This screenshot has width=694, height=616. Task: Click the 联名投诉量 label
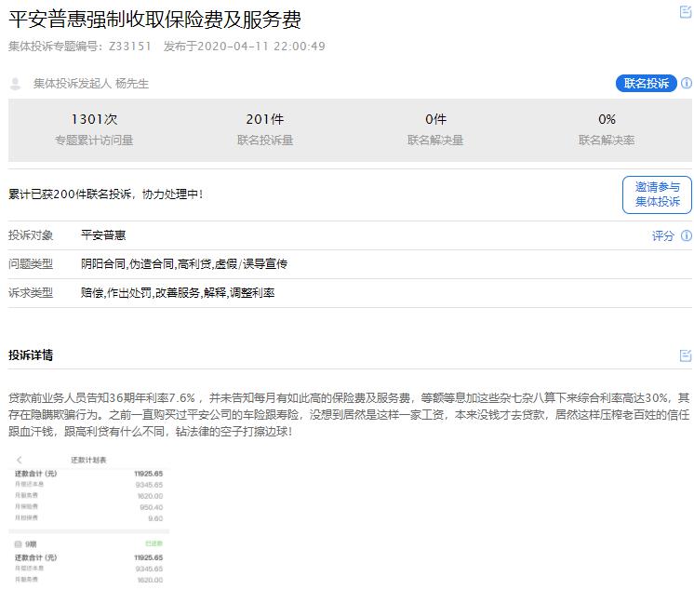pyautogui.click(x=265, y=141)
